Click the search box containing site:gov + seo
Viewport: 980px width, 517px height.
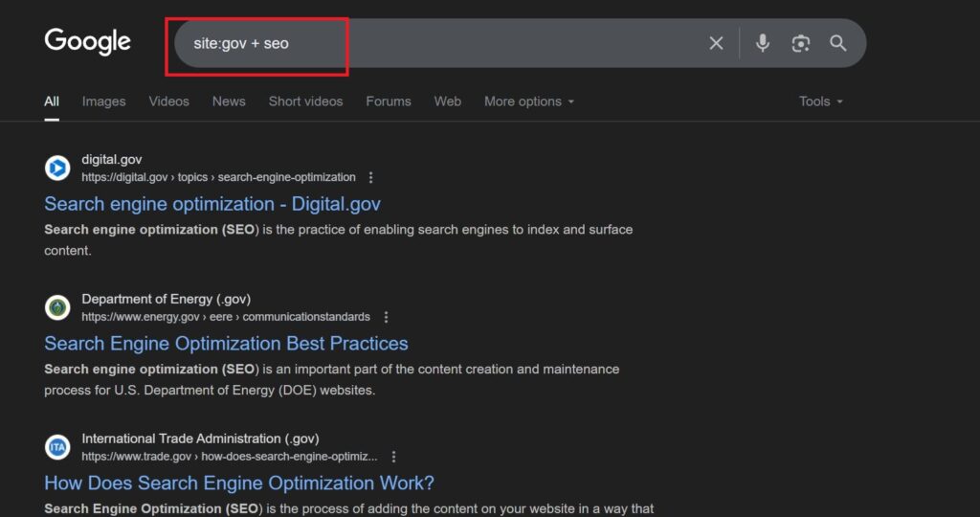(x=520, y=43)
